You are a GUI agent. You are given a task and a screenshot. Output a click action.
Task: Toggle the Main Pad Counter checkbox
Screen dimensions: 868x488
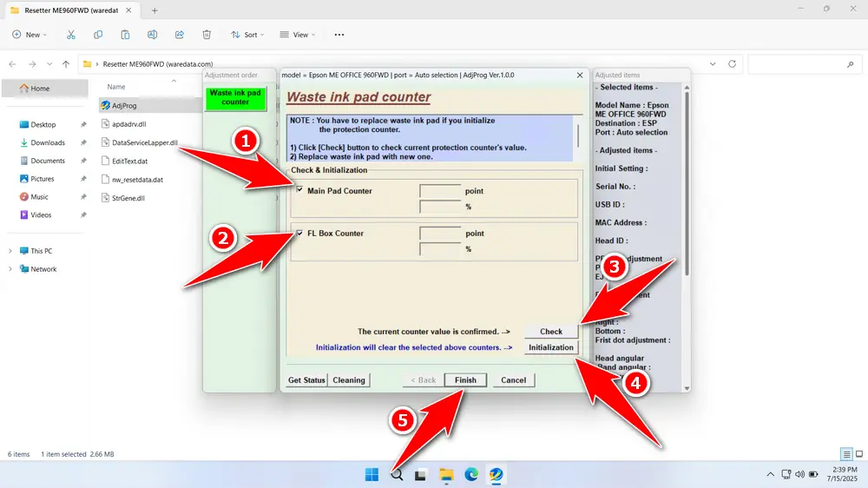tap(300, 190)
